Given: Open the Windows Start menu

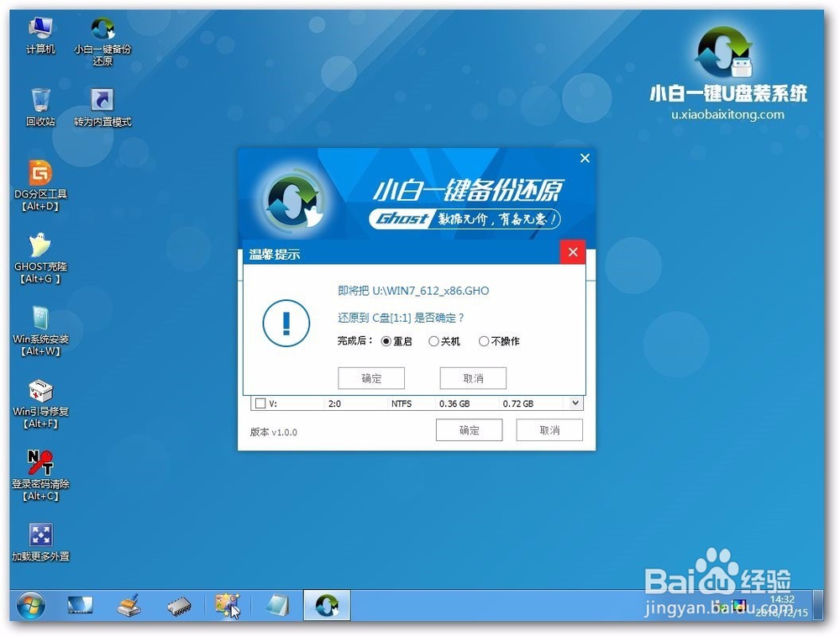Looking at the screenshot, I should pyautogui.click(x=30, y=605).
